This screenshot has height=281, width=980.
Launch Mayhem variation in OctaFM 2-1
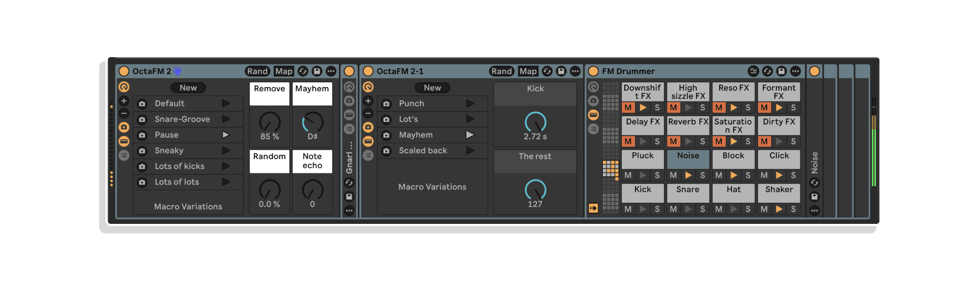point(470,135)
